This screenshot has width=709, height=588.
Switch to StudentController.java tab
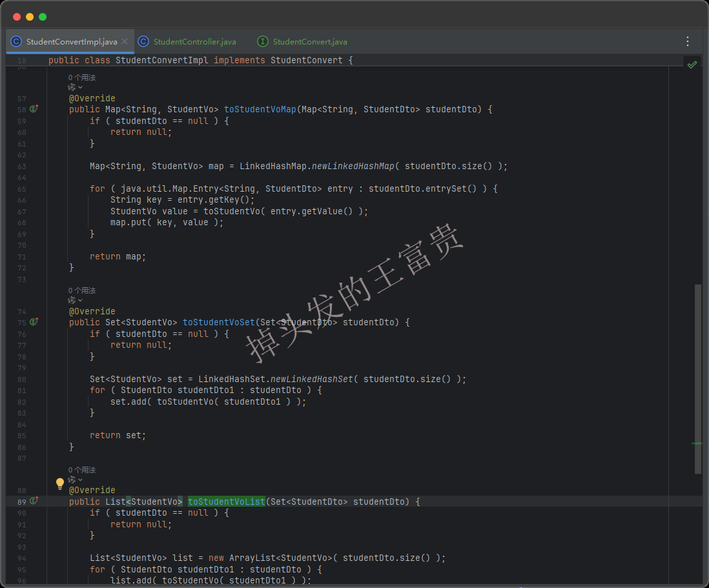(x=194, y=41)
